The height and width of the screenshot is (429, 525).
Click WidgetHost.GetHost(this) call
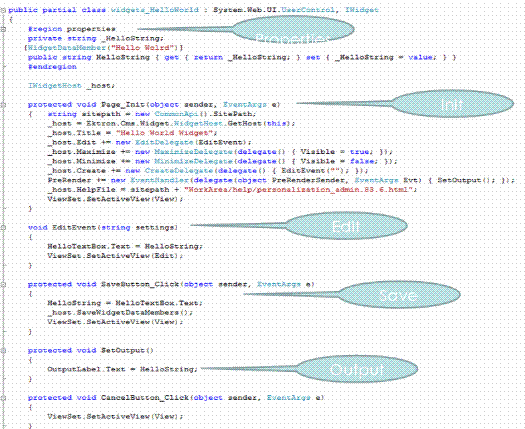(233, 124)
